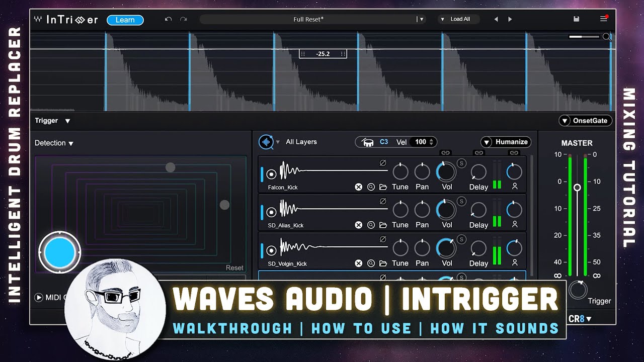Go to the previous preset
The height and width of the screenshot is (362, 644).
click(x=496, y=20)
